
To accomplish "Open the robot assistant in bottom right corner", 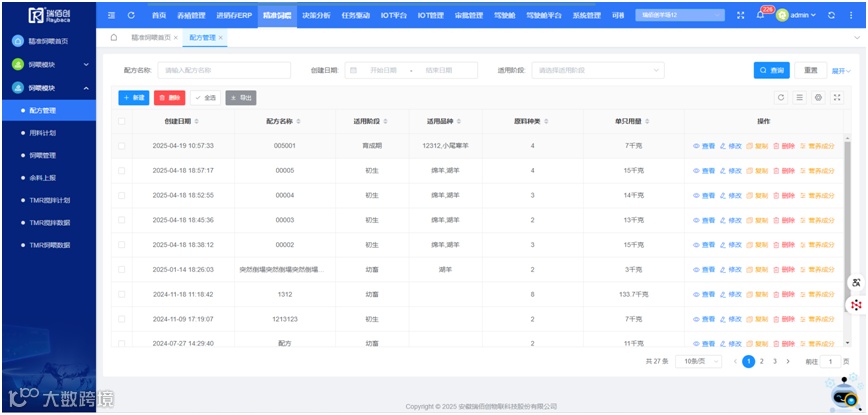I will (844, 392).
